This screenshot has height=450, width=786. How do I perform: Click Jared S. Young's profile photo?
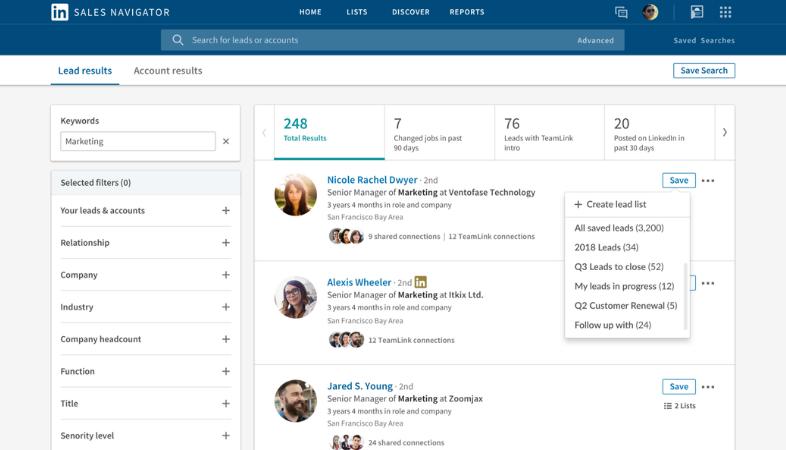click(x=296, y=401)
